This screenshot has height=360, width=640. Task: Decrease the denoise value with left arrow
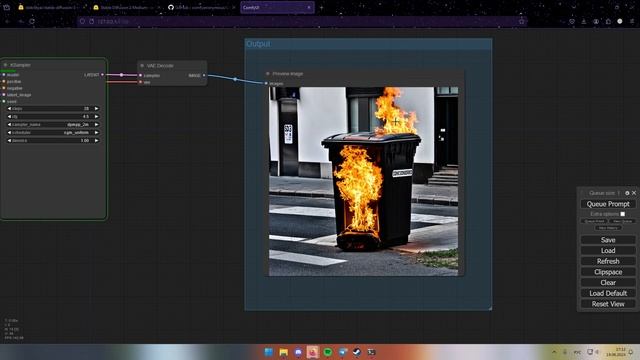point(9,140)
